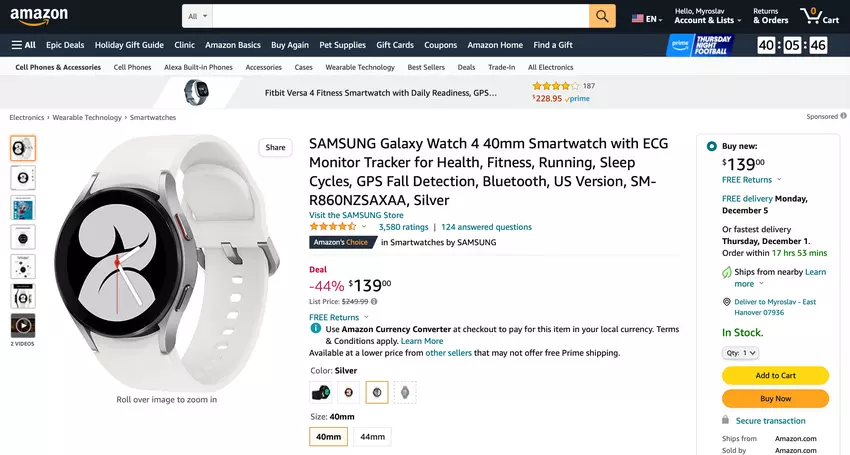Select the 40mm size option
The height and width of the screenshot is (455, 850).
click(x=328, y=436)
